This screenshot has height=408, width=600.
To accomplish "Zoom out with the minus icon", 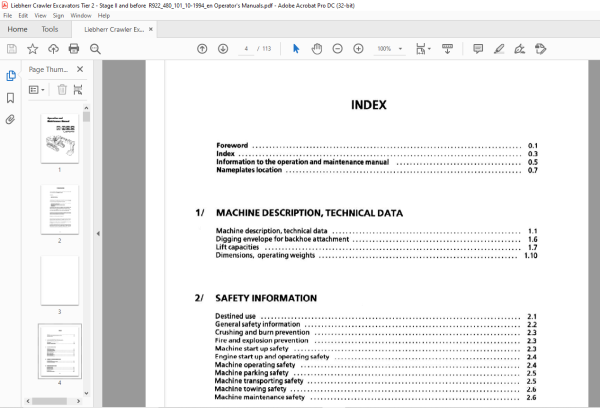I will point(338,49).
